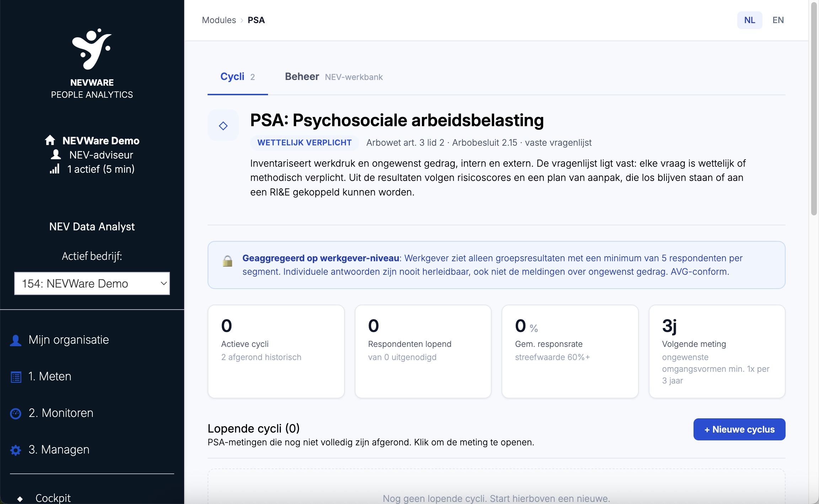Click the padlock icon in the privacy notice
This screenshot has width=819, height=504.
(227, 261)
